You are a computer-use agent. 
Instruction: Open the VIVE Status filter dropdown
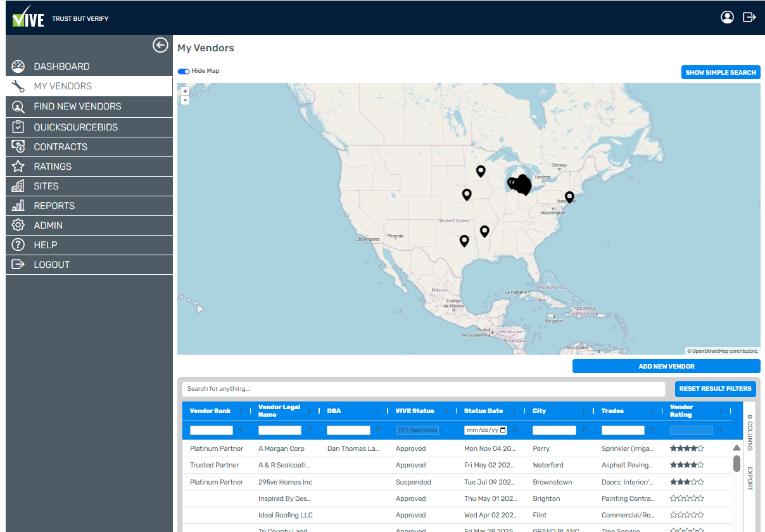click(417, 430)
